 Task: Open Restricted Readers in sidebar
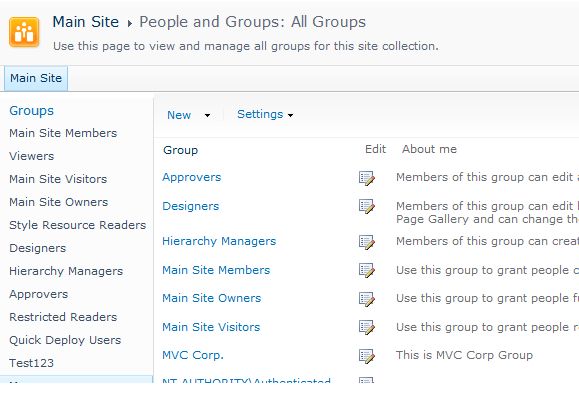click(x=63, y=317)
